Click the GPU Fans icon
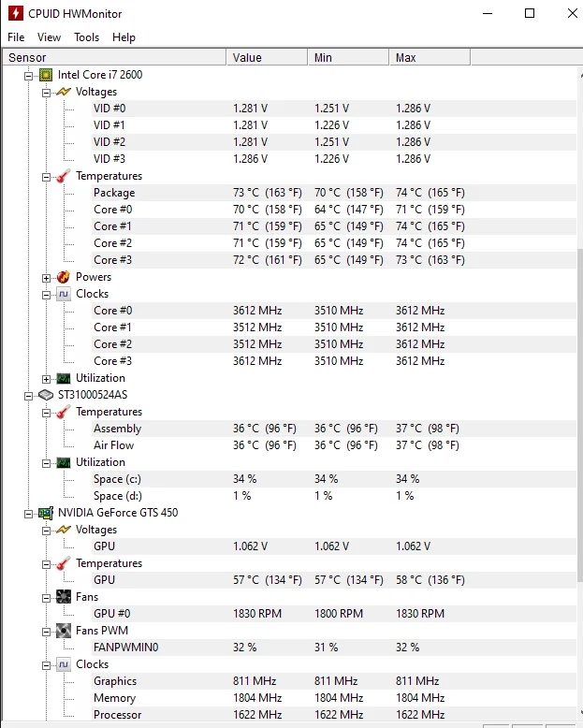583x728 pixels. pyautogui.click(x=63, y=597)
